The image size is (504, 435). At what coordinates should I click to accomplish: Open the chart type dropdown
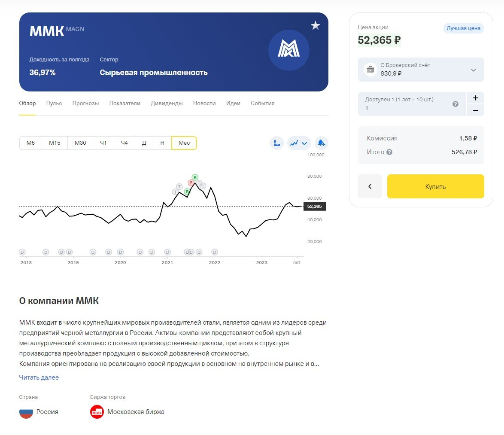coord(299,143)
